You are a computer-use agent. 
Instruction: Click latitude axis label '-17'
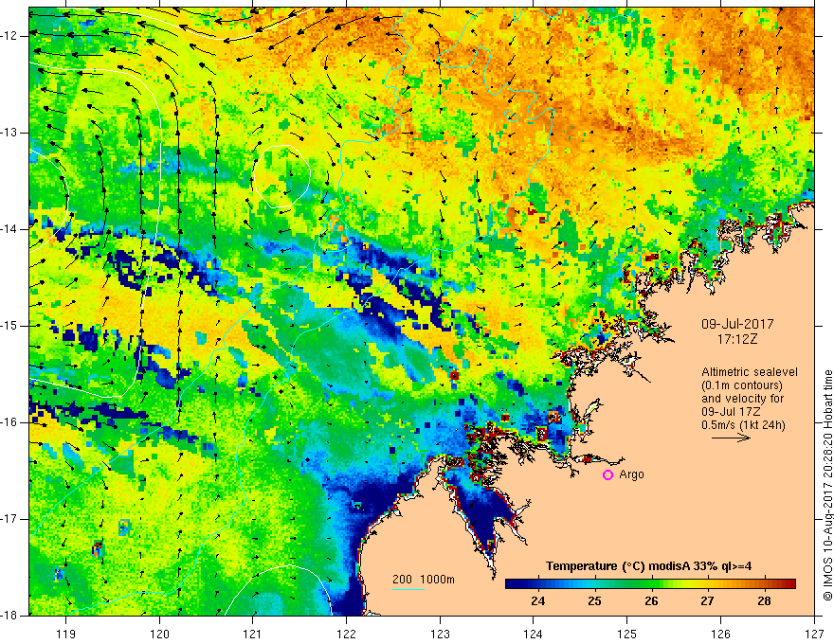click(x=9, y=519)
